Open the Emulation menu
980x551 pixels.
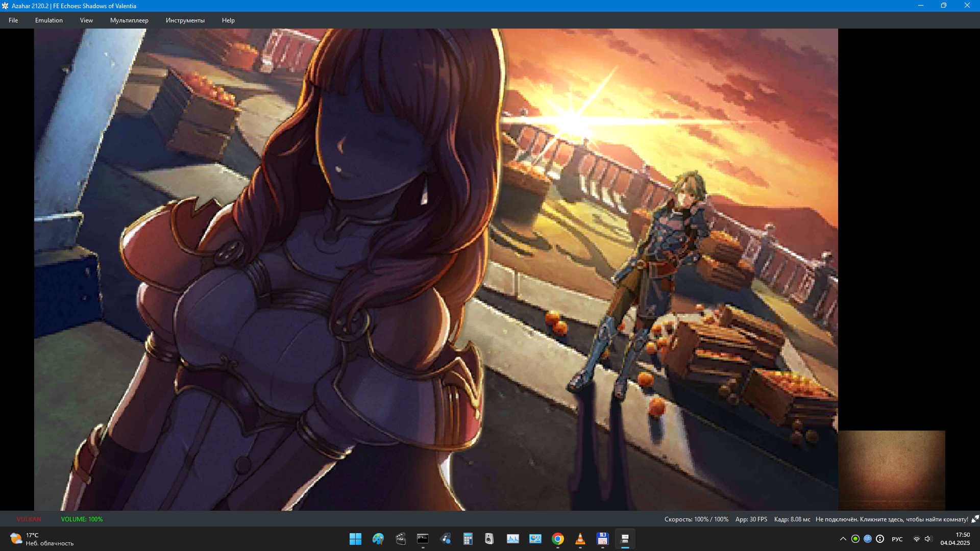49,20
